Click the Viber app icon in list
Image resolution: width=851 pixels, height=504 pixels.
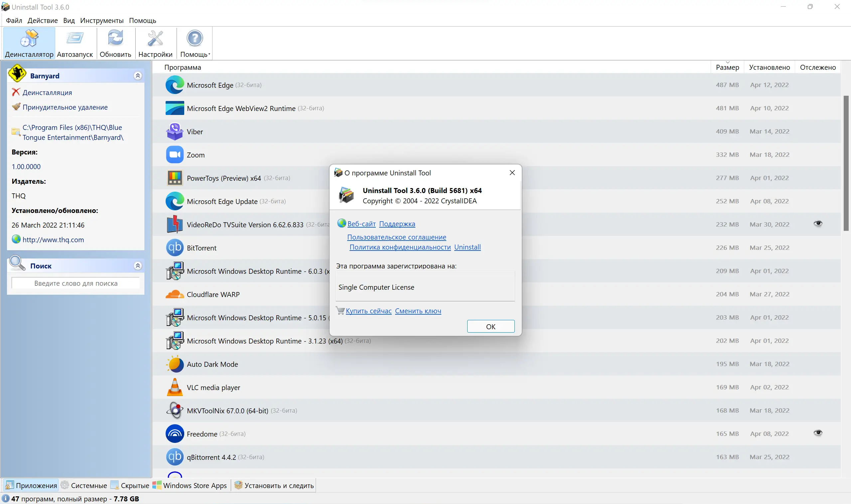(x=175, y=132)
